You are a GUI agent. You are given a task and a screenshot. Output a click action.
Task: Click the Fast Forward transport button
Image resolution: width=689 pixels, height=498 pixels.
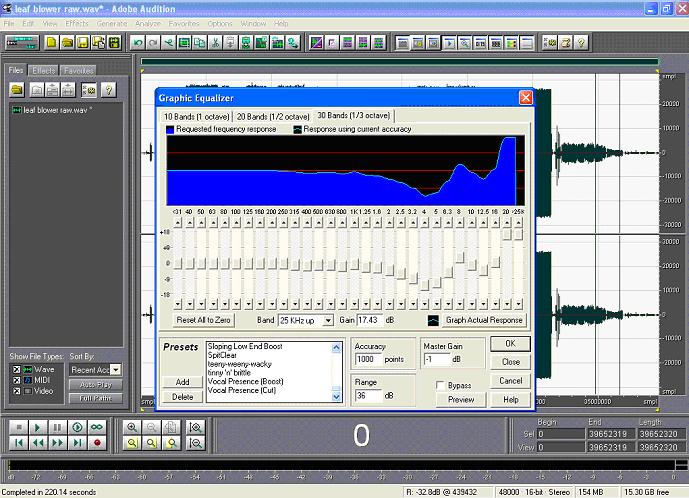[57, 443]
